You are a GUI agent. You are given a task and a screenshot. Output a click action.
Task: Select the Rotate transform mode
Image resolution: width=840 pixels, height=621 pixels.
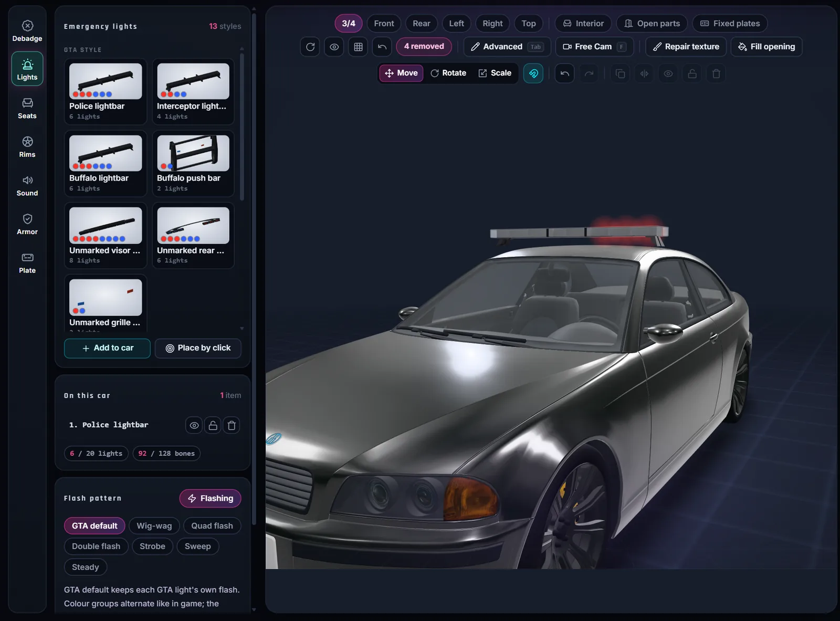click(448, 73)
